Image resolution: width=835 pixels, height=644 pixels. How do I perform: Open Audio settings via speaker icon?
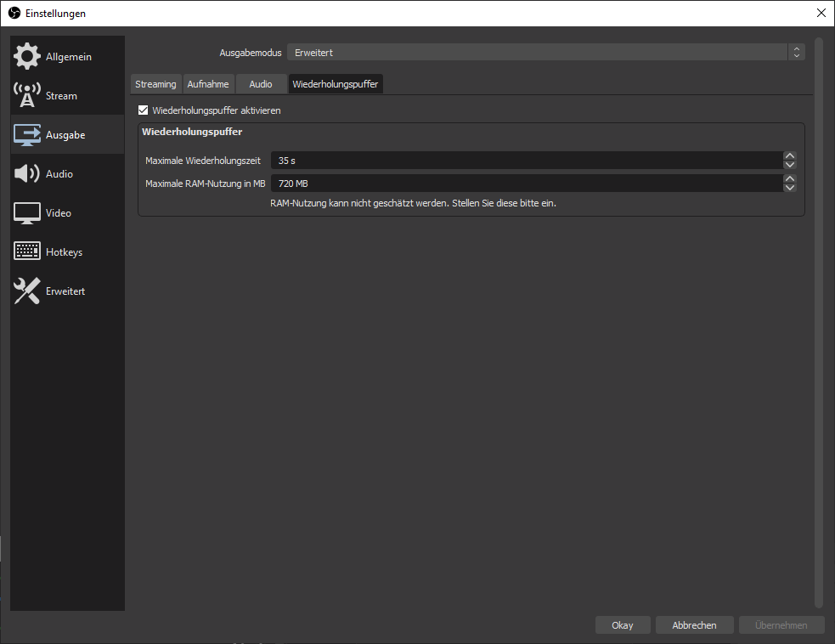pos(27,173)
